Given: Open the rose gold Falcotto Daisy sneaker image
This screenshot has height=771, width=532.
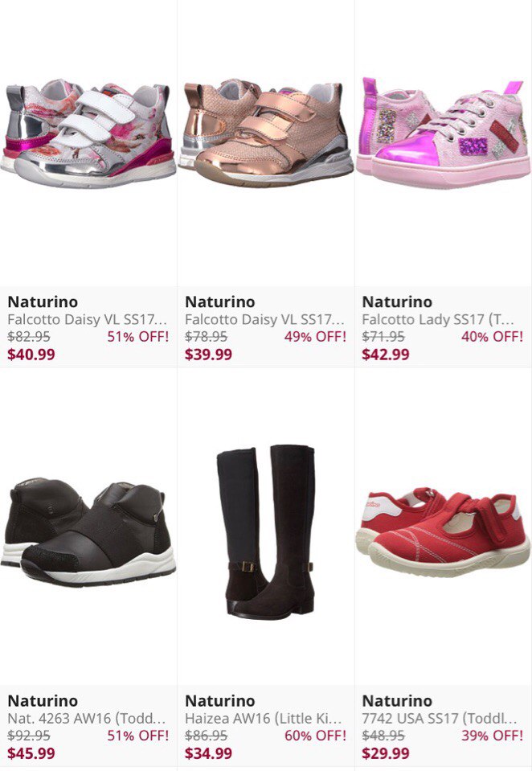Looking at the screenshot, I should click(x=266, y=133).
